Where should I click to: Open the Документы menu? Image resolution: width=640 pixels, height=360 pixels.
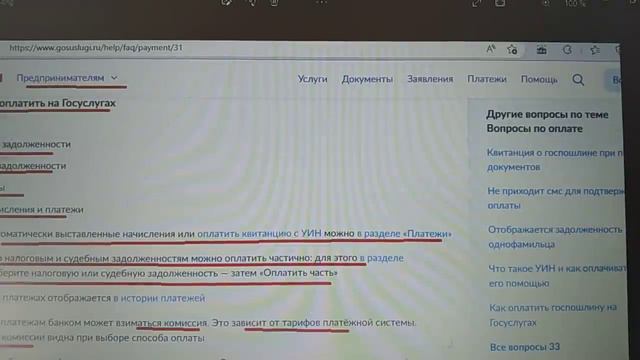pos(367,79)
